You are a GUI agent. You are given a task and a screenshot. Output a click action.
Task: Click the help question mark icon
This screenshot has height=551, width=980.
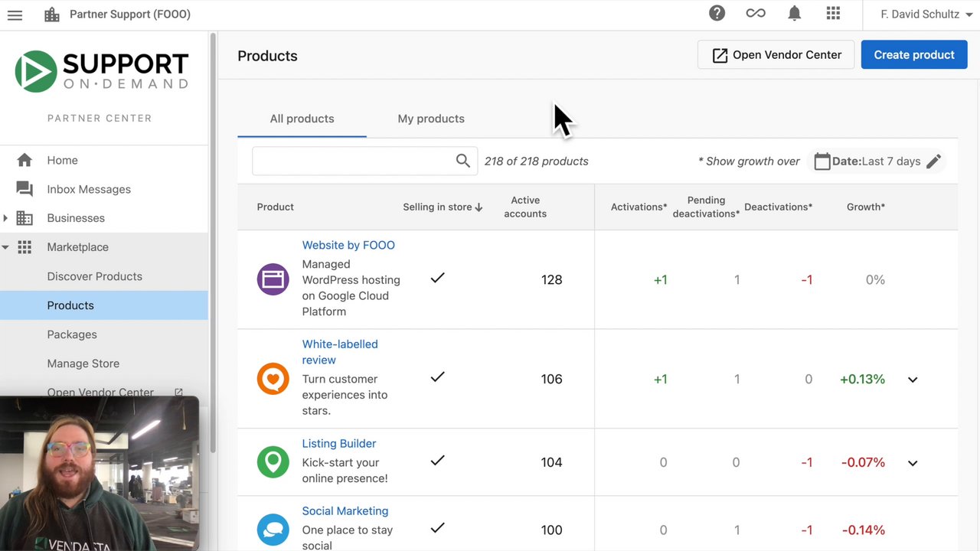point(717,13)
